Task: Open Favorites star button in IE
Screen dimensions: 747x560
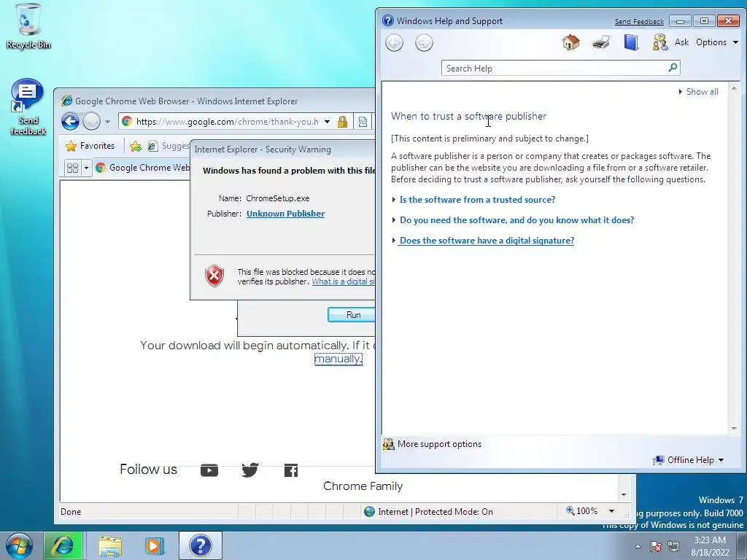Action: 90,146
